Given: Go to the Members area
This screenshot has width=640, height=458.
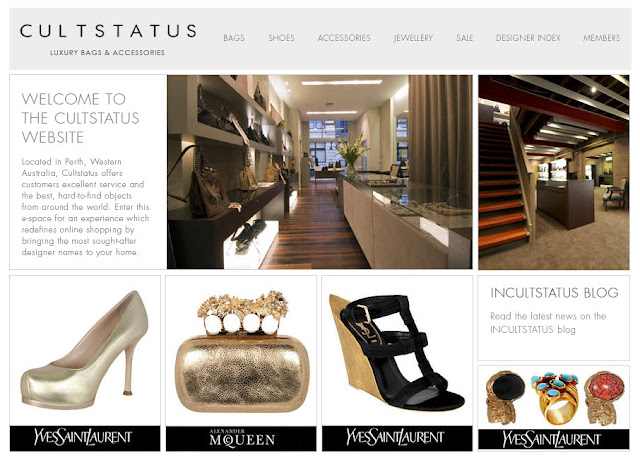Looking at the screenshot, I should tap(601, 38).
